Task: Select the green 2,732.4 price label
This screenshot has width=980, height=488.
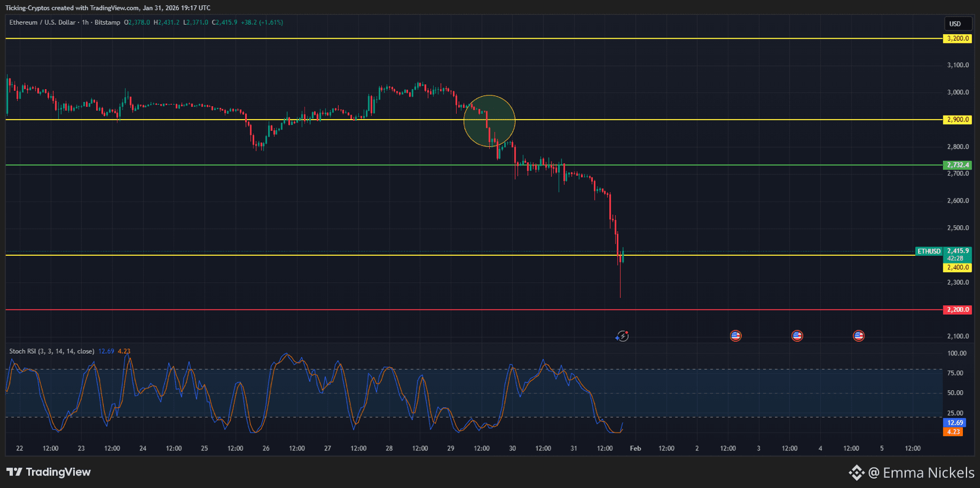Action: point(958,165)
